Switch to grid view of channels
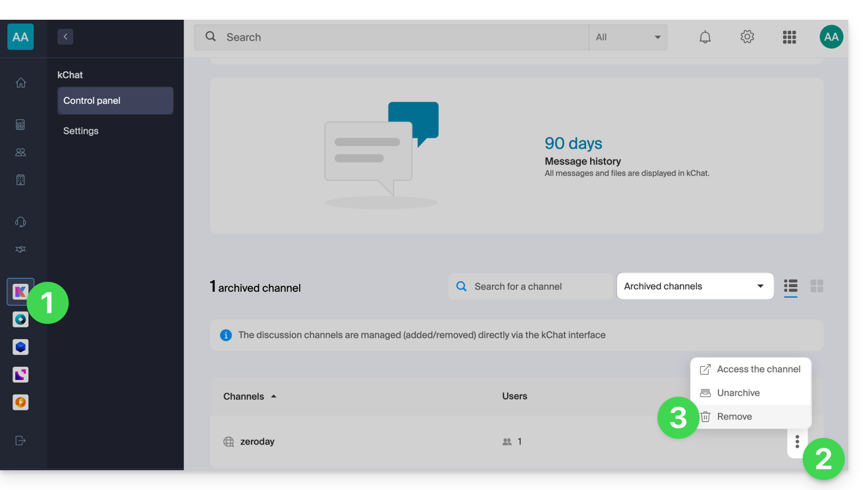 817,286
